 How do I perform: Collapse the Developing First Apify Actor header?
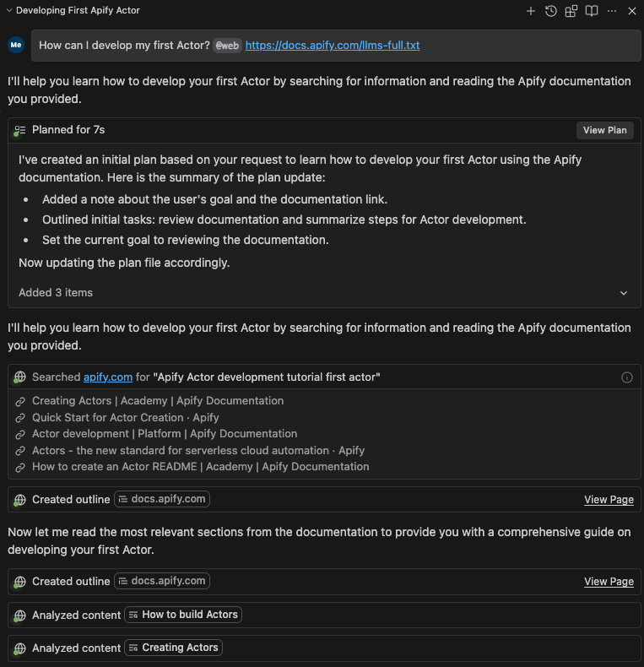(x=8, y=11)
